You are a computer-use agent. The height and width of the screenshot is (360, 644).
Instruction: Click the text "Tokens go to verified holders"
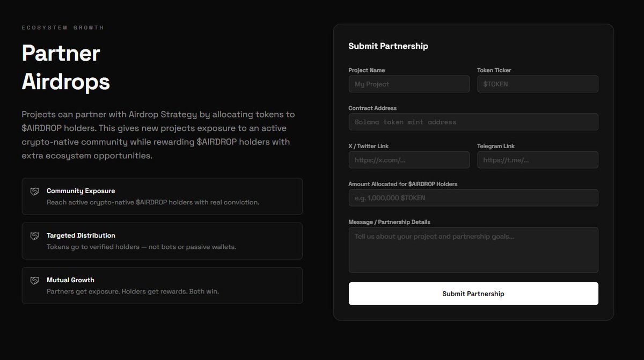point(92,247)
